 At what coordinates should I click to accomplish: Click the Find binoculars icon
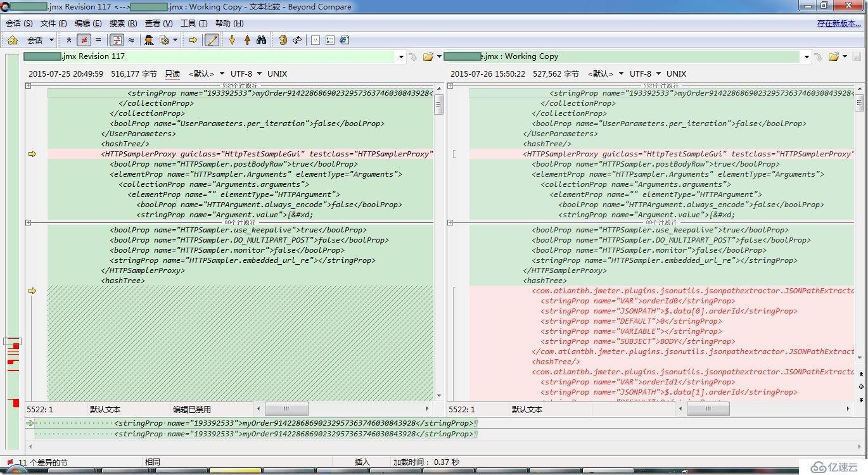tap(262, 40)
